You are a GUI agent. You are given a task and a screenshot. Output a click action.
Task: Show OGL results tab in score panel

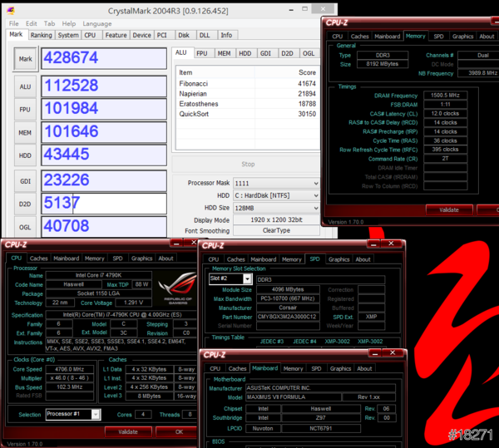coord(309,53)
